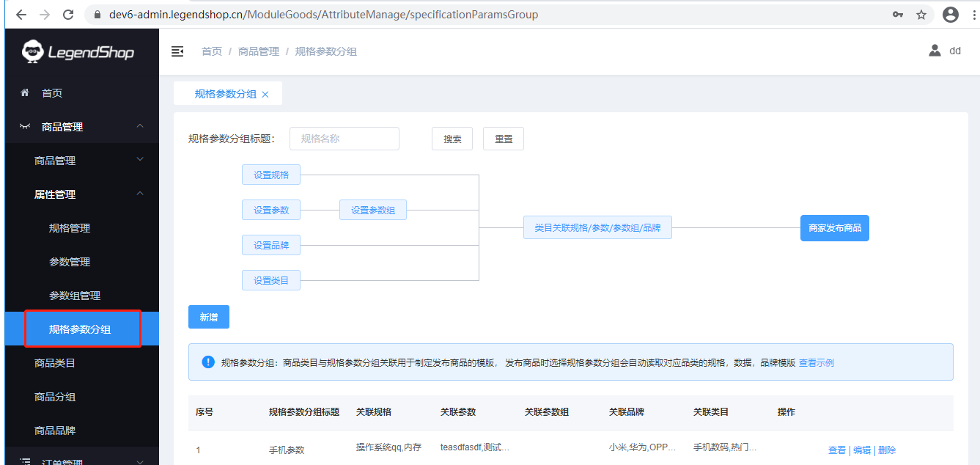Open the 查看示例 link
This screenshot has width=980, height=465.
pos(816,362)
